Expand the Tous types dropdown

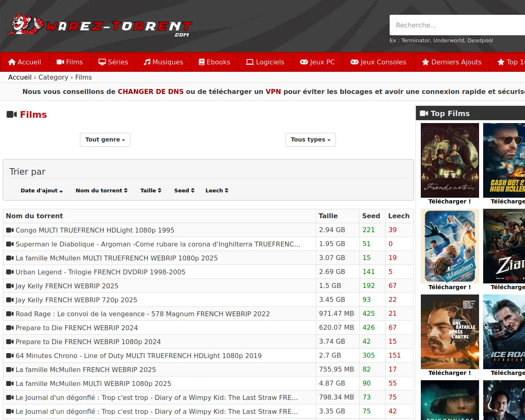310,140
